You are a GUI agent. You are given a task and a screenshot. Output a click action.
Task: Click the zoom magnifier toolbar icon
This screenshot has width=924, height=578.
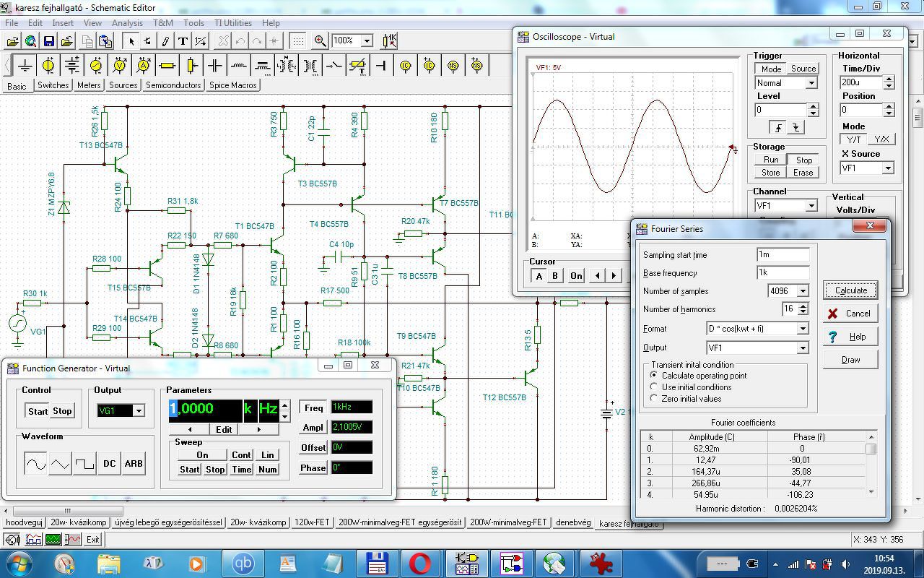click(x=320, y=41)
